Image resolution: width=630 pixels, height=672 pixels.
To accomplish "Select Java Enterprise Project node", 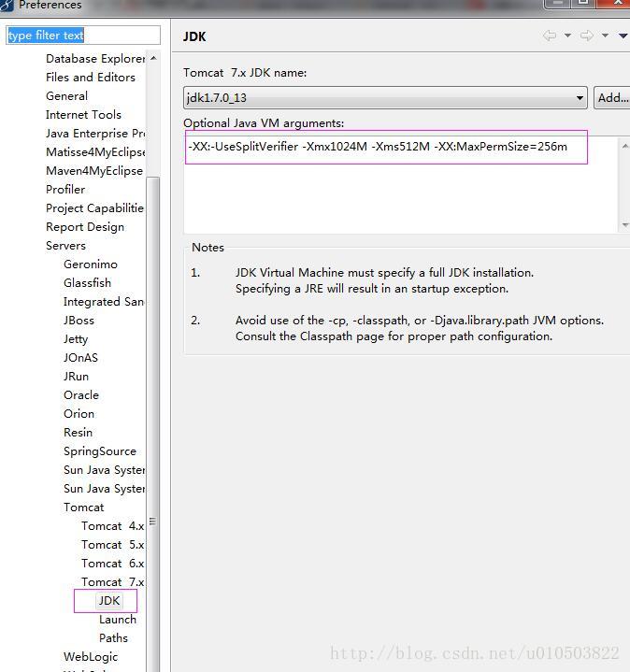I will (95, 134).
